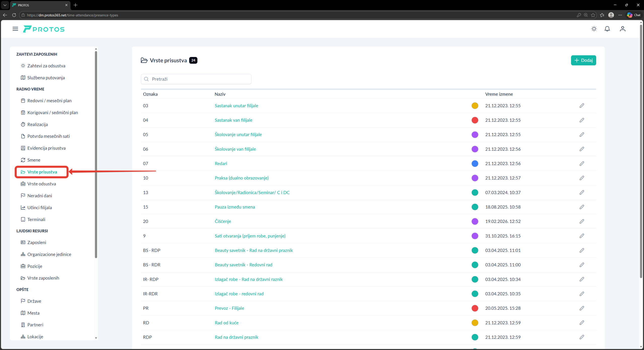Edit the Prevoz - Filijale row via pencil
The height and width of the screenshot is (350, 644).
[x=582, y=308]
